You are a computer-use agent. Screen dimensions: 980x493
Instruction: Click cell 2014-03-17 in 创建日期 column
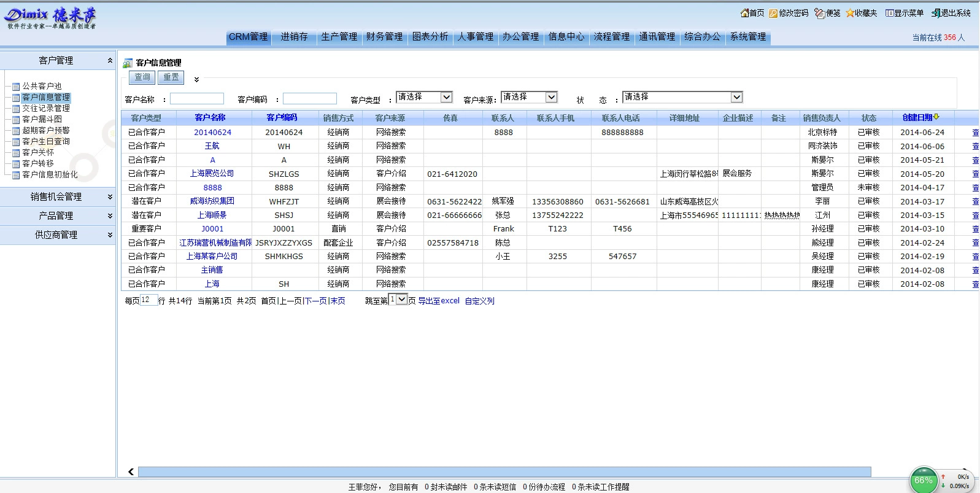(922, 201)
